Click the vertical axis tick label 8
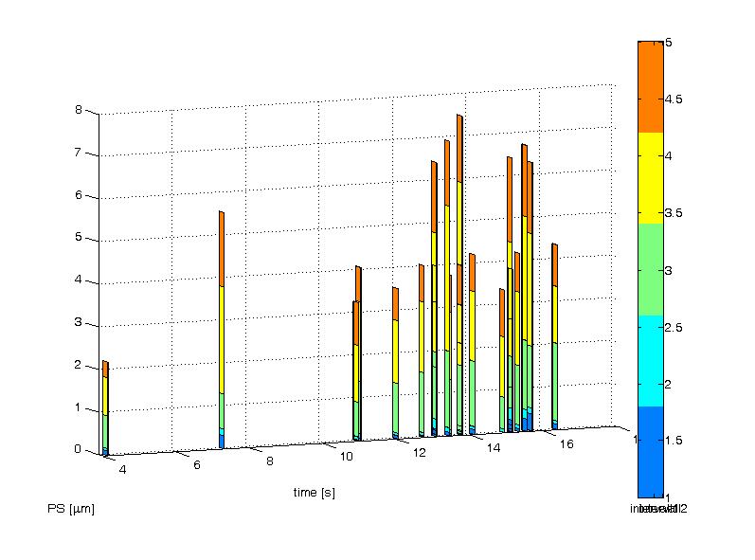The image size is (755, 560). coord(80,110)
